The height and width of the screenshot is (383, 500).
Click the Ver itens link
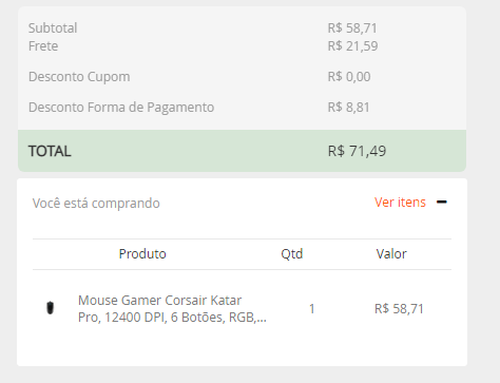(400, 202)
